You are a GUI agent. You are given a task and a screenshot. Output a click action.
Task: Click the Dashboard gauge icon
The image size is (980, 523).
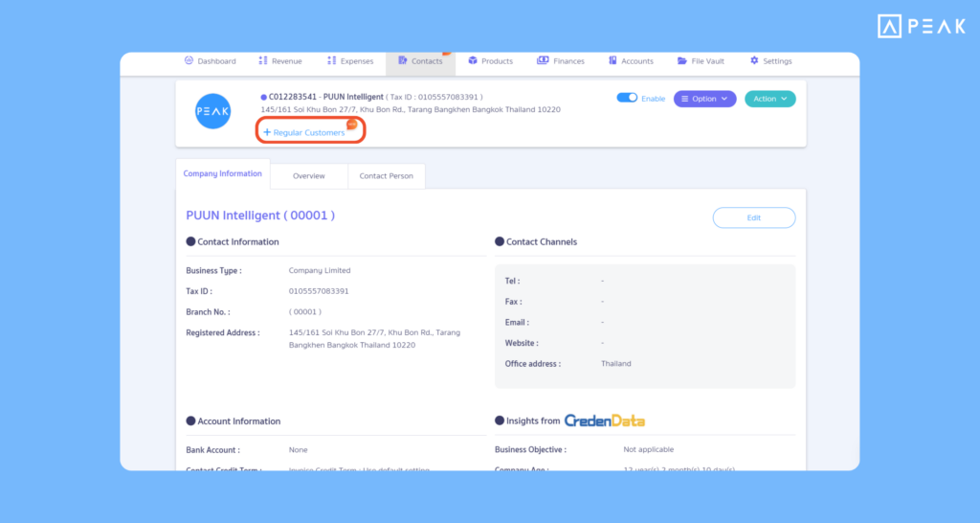point(189,60)
